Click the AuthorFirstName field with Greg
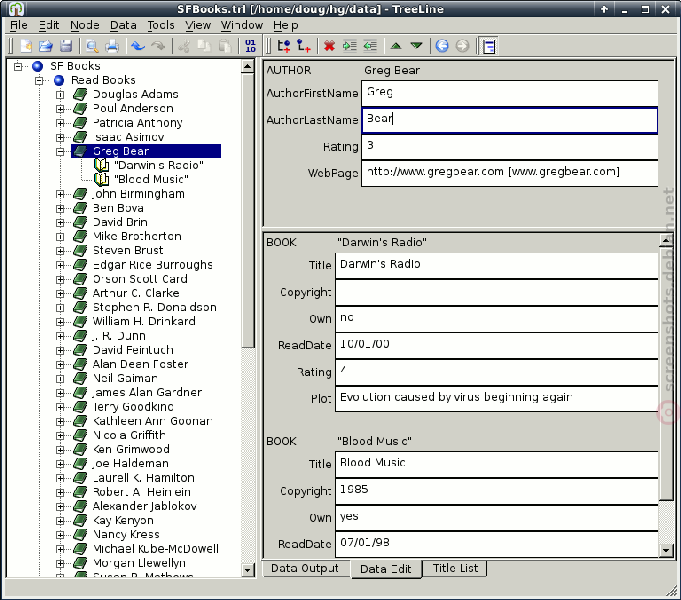 509,93
